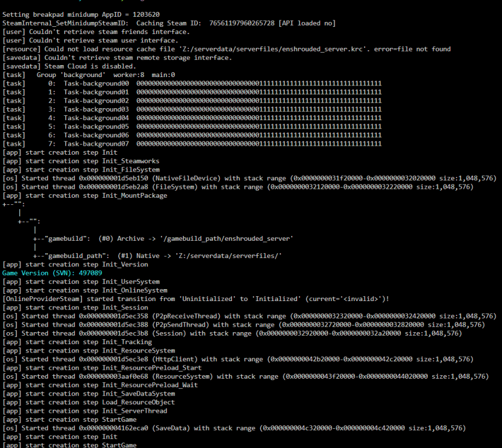Select the P2pSendThread started line
The width and height of the screenshot is (502, 448).
(x=244, y=325)
